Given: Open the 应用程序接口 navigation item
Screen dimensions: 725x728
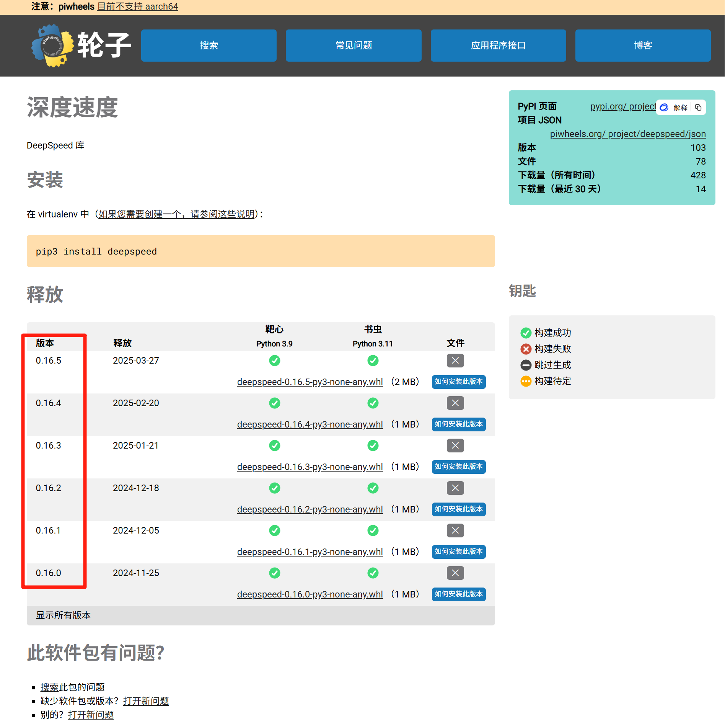Looking at the screenshot, I should (x=499, y=46).
